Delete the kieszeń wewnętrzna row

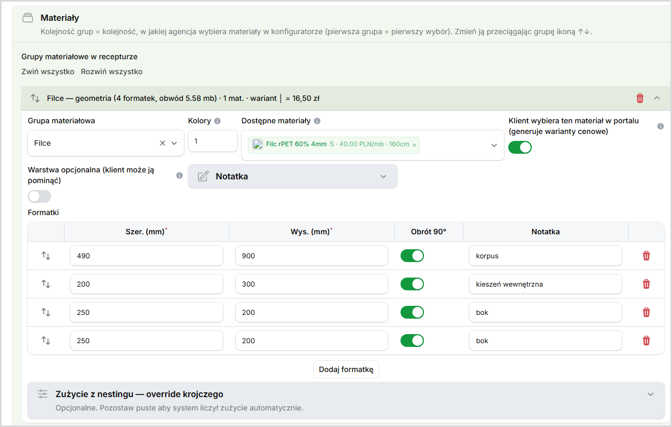coord(646,284)
